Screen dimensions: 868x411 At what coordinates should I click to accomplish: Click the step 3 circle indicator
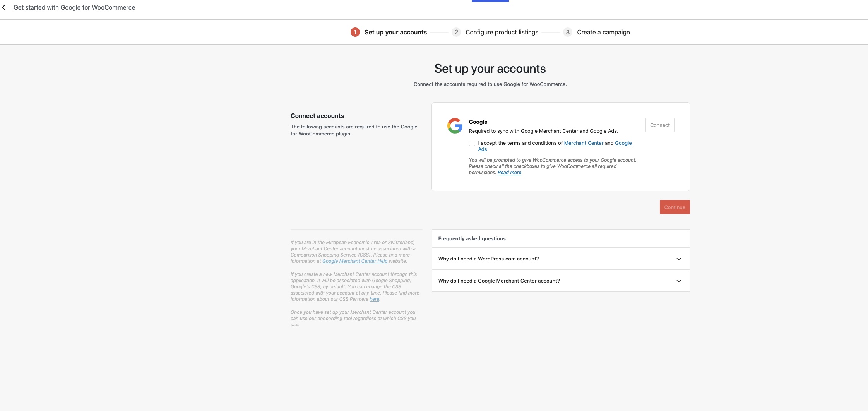tap(568, 32)
